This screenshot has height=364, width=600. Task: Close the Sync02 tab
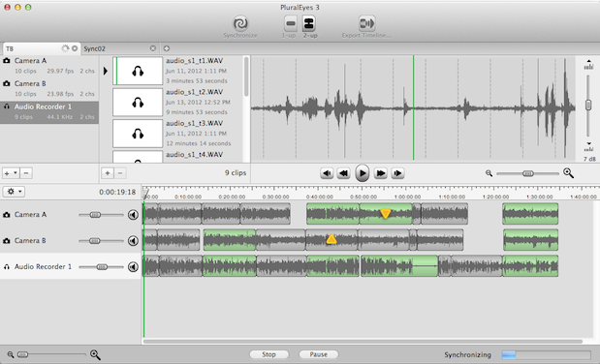153,48
